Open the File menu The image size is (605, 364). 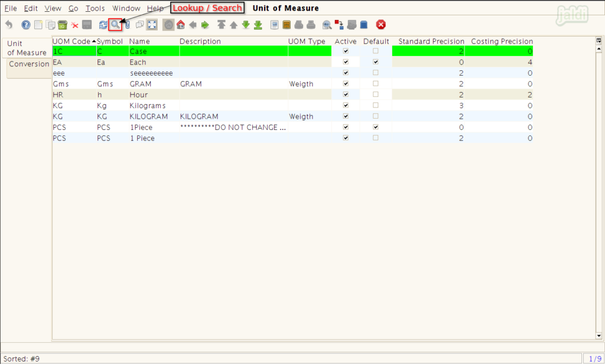click(x=11, y=8)
